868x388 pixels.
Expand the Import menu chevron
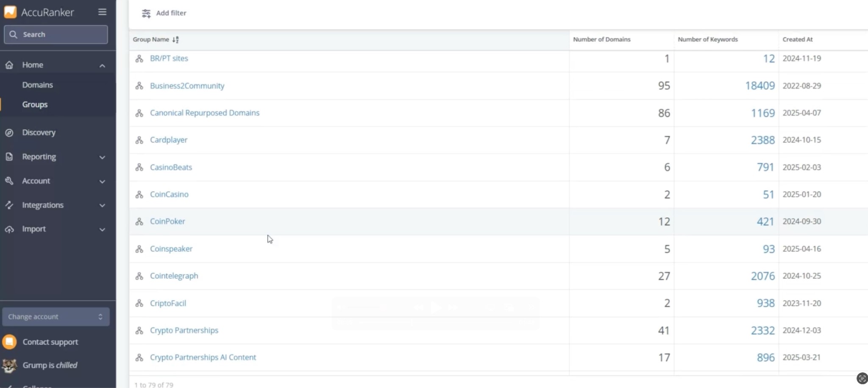102,229
